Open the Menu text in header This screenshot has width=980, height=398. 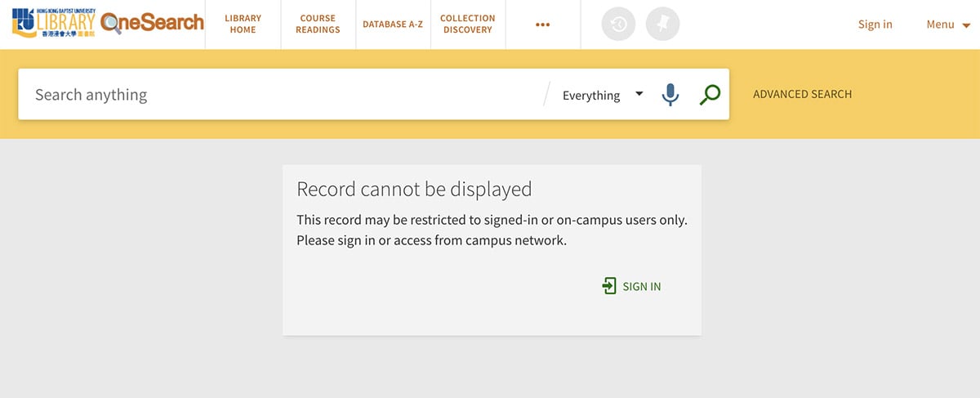(x=940, y=25)
